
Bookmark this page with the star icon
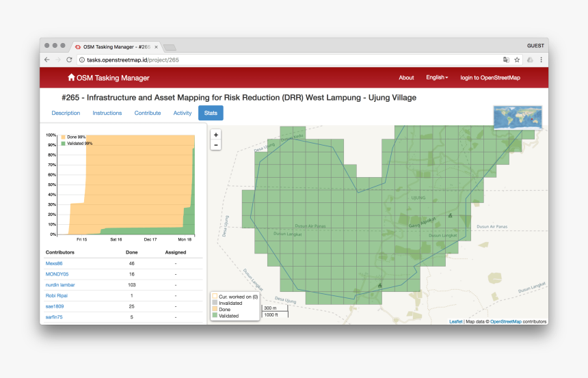click(x=517, y=60)
